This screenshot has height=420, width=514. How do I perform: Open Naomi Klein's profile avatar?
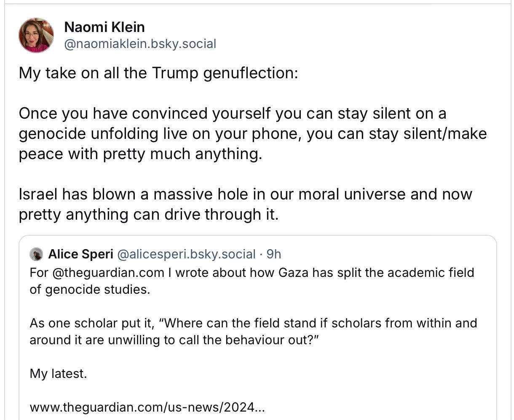pos(36,35)
